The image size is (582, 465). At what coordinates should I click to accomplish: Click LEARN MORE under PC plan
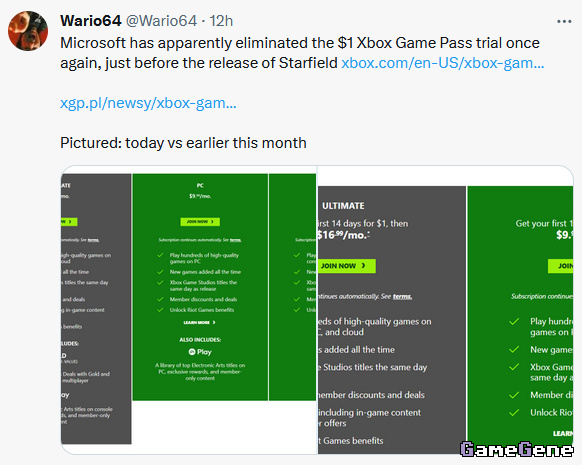[x=199, y=322]
